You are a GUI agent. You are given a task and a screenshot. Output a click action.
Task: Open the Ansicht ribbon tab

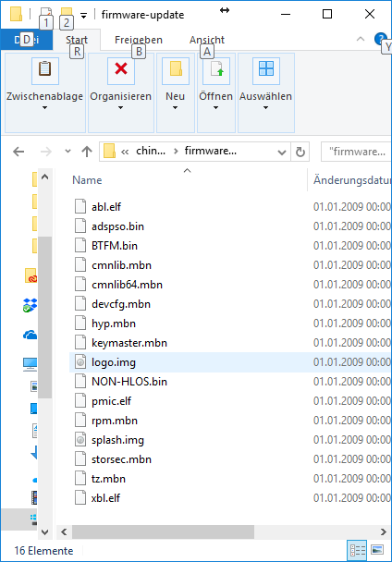[207, 40]
